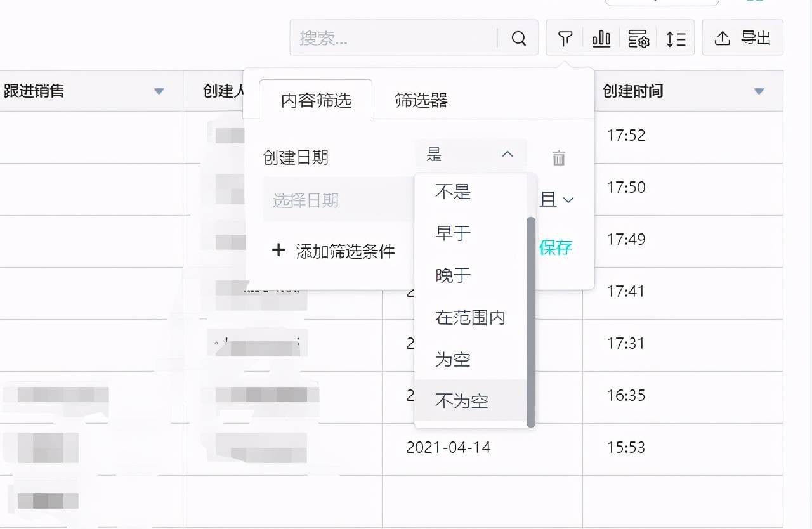Open the 跟进销售 column dropdown arrow

[159, 91]
